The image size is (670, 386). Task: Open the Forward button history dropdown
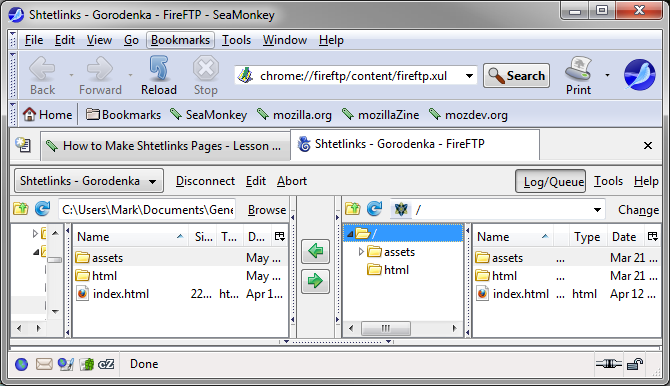(x=130, y=75)
